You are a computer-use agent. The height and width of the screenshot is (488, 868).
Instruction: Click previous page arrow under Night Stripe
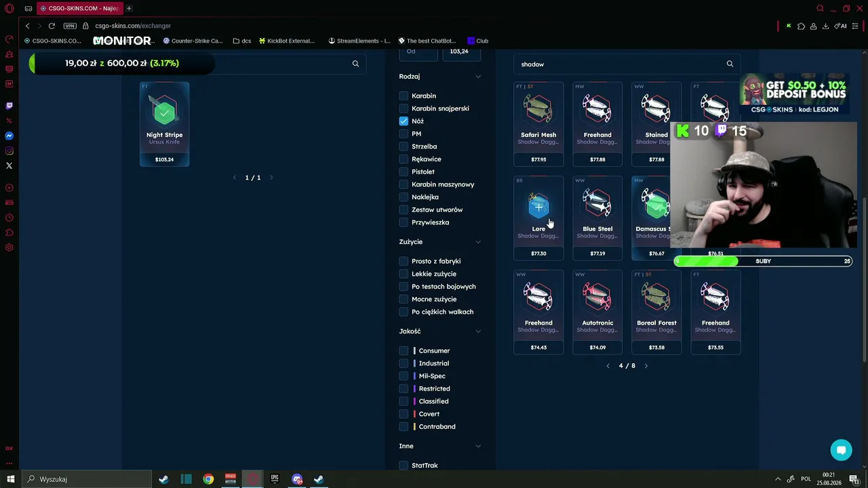[235, 178]
